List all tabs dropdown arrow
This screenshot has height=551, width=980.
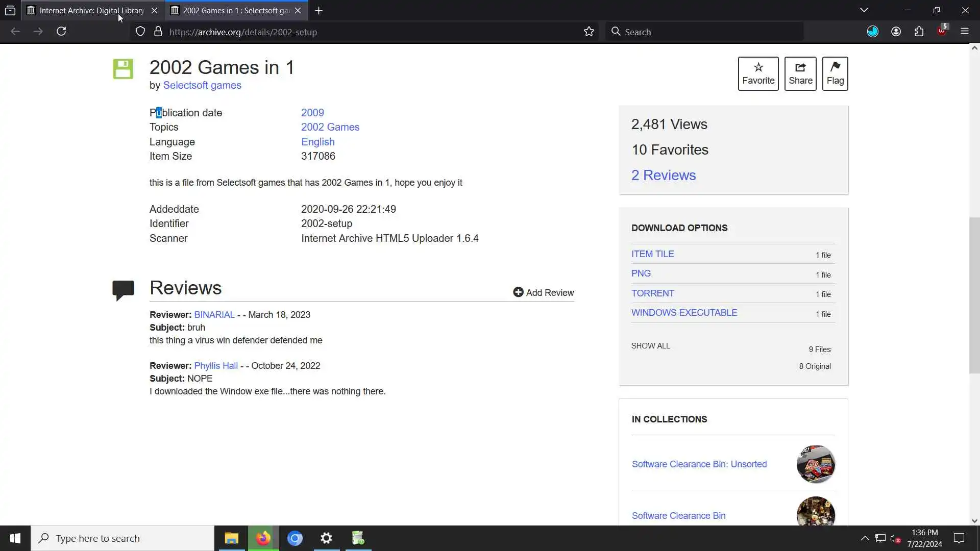point(864,10)
